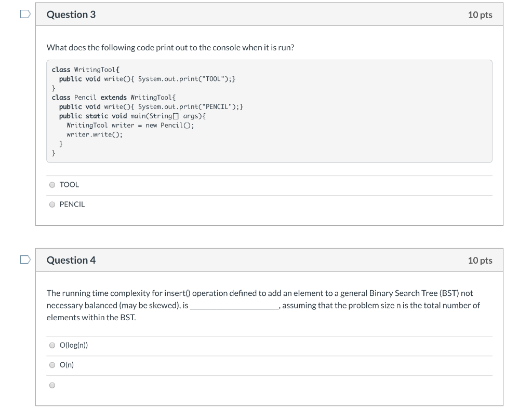Click the "PENCIL" answer label text

tap(72, 204)
